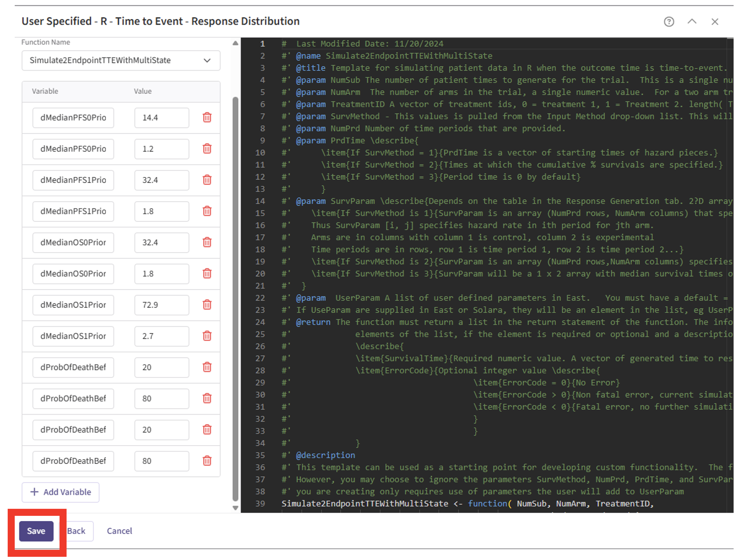Collapse the panel with the up chevron
Viewport: 740px width, 560px height.
692,22
